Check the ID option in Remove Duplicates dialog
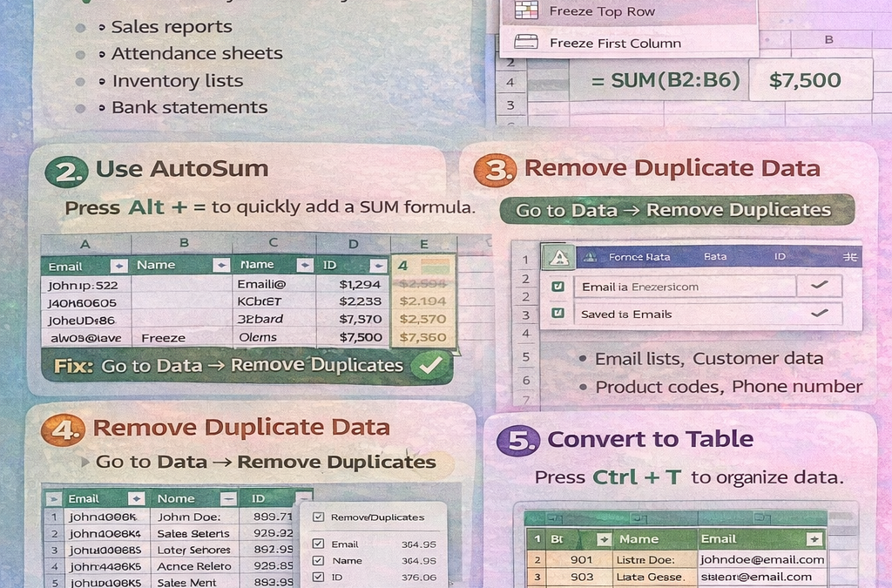This screenshot has width=892, height=588. tap(320, 578)
